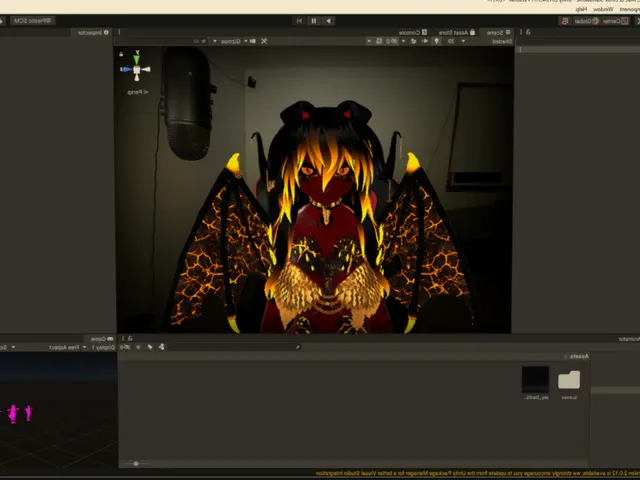
Task: Select the Inspector tab
Action: [93, 32]
